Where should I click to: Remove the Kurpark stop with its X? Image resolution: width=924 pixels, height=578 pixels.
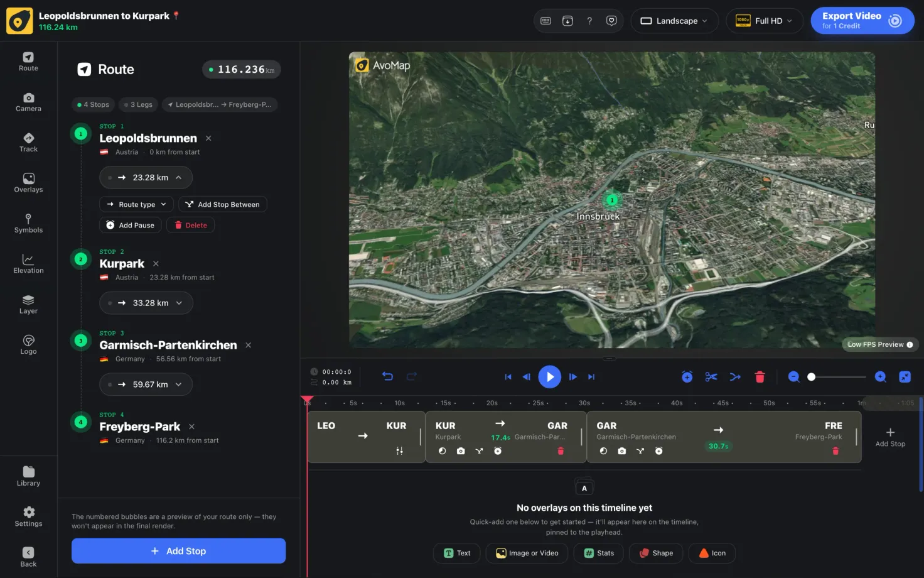click(156, 264)
